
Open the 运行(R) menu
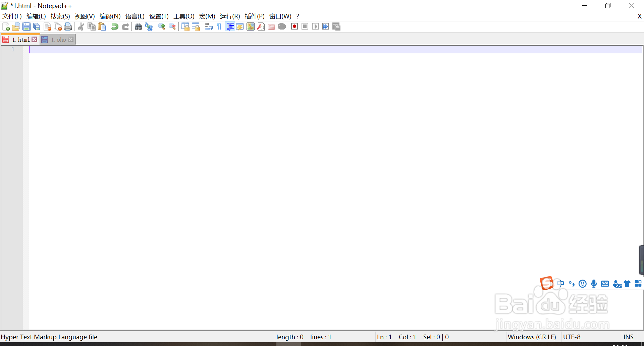230,16
